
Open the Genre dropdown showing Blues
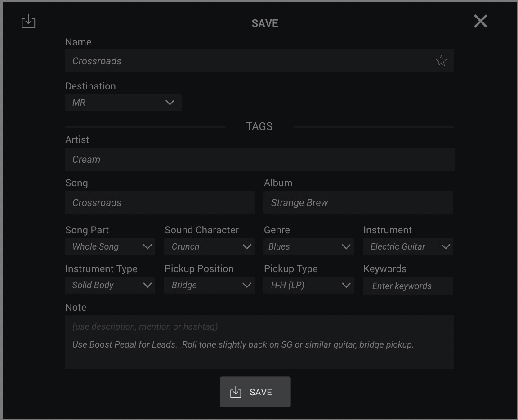pyautogui.click(x=309, y=246)
